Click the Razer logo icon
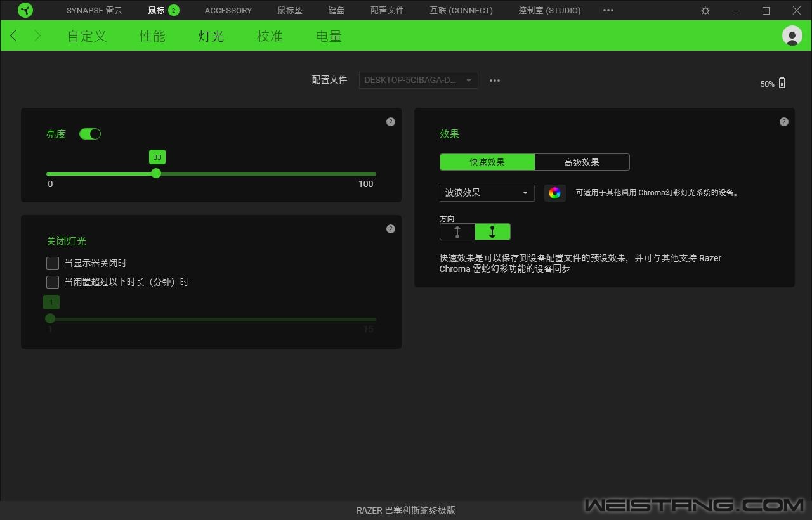This screenshot has width=812, height=520. (x=25, y=10)
